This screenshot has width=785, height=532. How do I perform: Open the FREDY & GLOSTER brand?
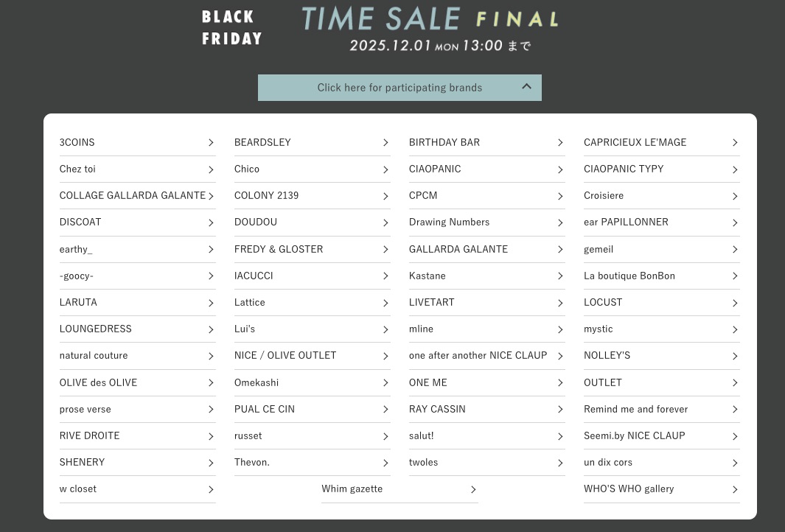pos(279,249)
